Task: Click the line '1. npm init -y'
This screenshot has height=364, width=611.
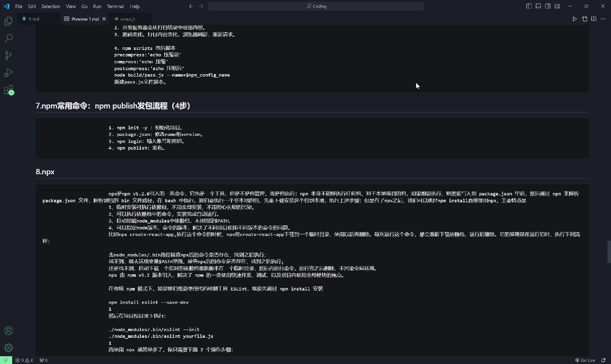Action: coord(146,128)
